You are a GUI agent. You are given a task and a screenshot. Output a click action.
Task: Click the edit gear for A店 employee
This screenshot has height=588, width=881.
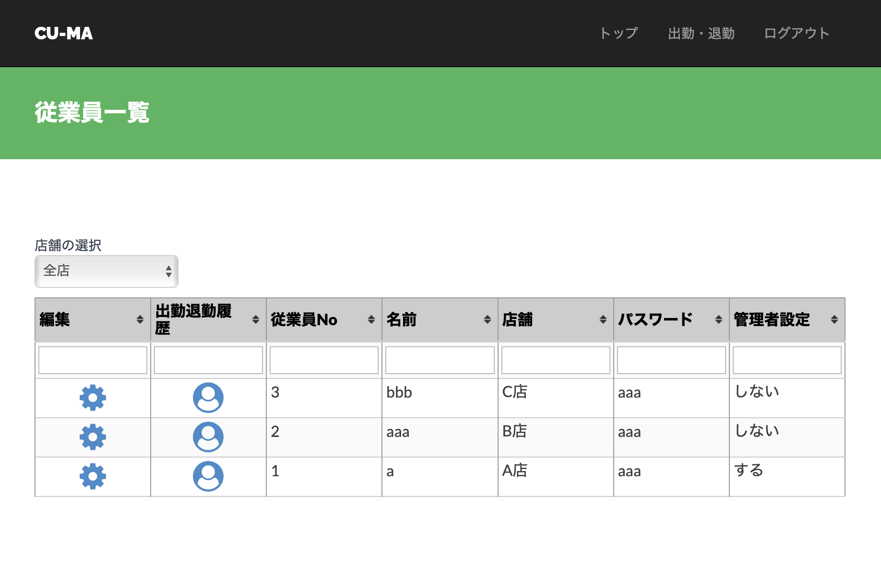point(93,476)
